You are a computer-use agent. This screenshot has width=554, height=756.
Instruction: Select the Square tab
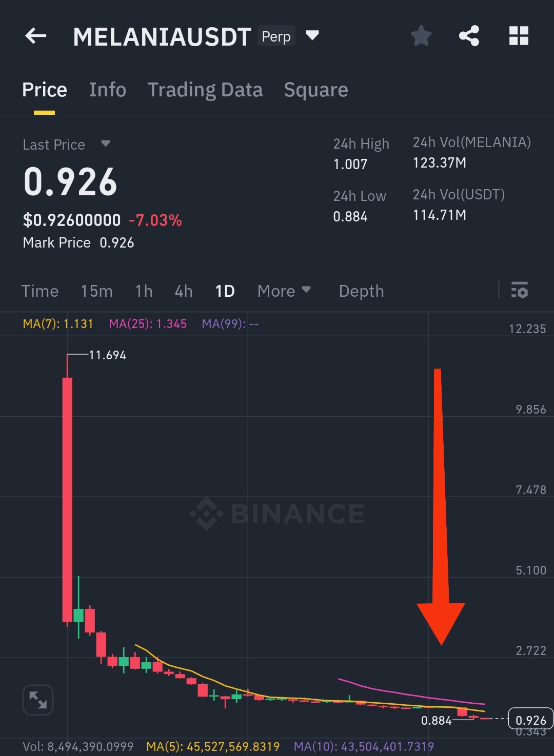pyautogui.click(x=316, y=90)
